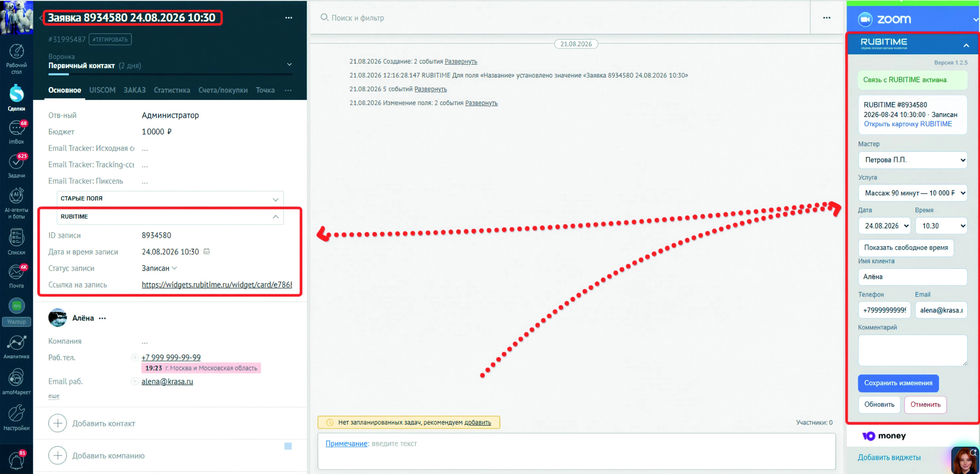Expand the СТАРЫЕ ПОЛЯ field group

tap(170, 198)
